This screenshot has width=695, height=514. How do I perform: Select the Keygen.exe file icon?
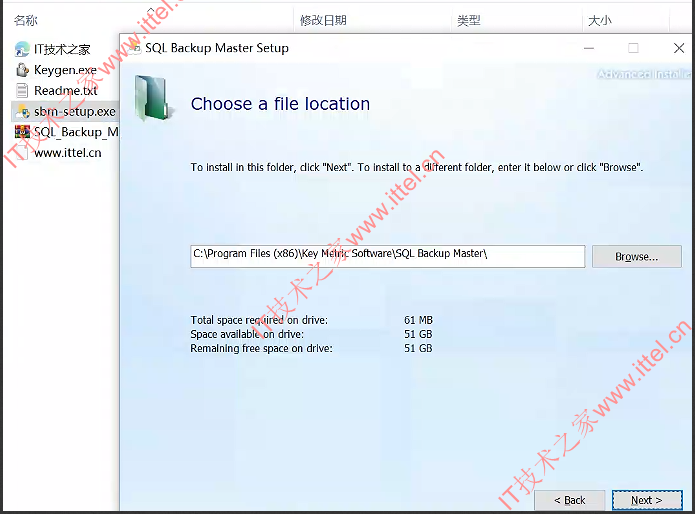click(22, 70)
